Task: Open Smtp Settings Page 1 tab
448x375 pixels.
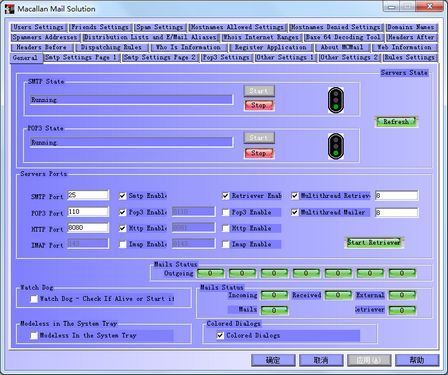Action: coord(81,57)
